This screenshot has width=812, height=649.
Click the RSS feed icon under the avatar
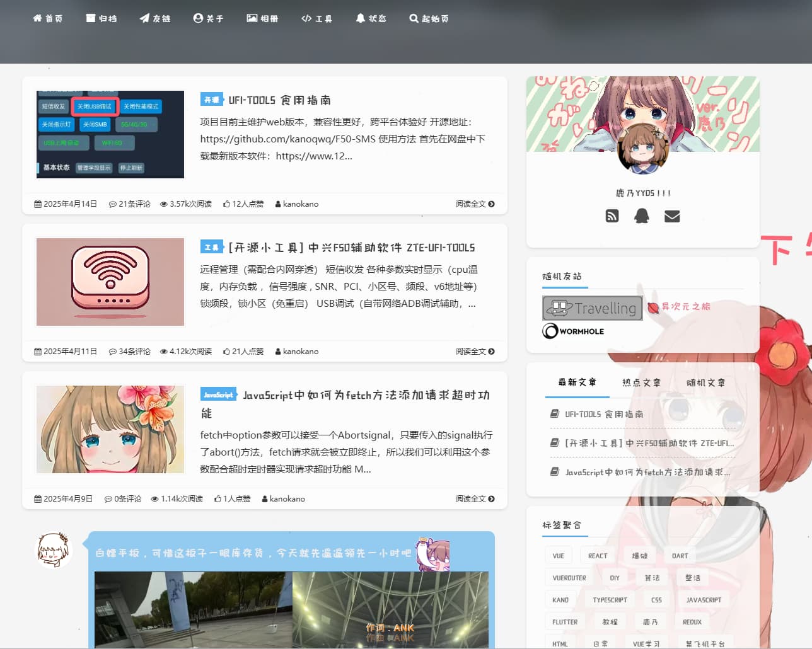pos(612,216)
